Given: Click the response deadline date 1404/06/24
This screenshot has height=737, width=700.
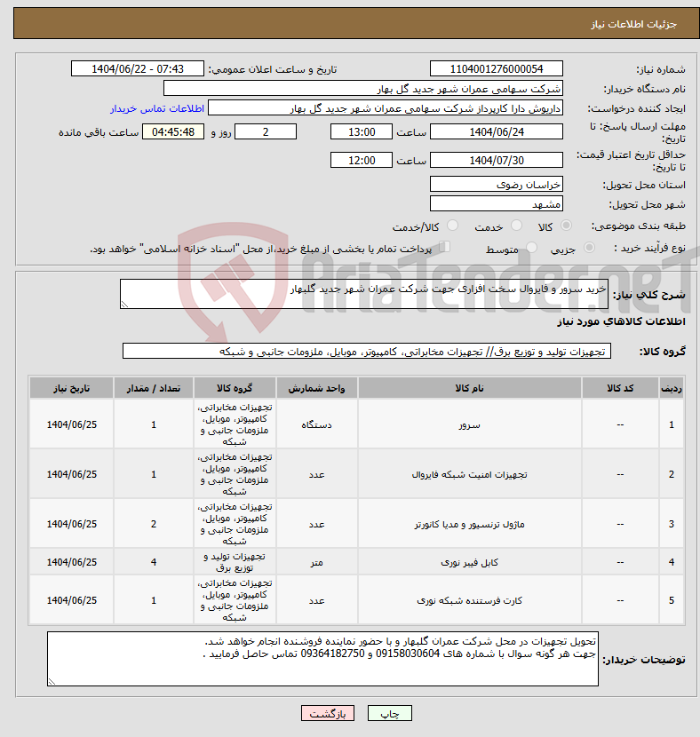Looking at the screenshot, I should click(x=497, y=132).
